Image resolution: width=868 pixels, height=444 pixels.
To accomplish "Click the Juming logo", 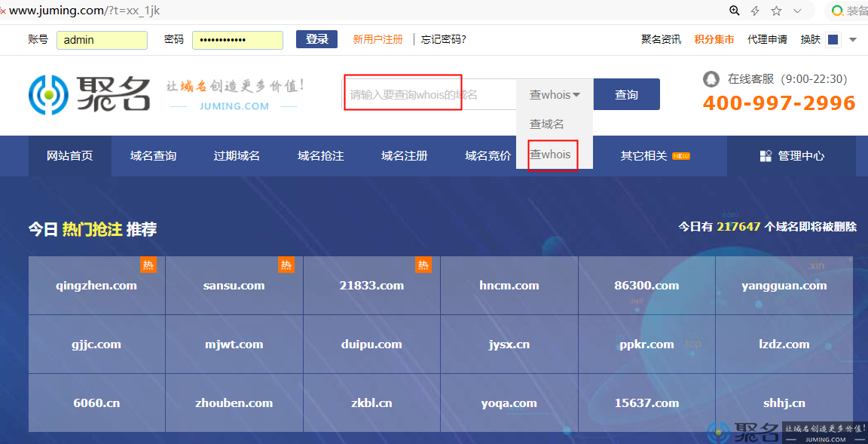I will [x=89, y=95].
